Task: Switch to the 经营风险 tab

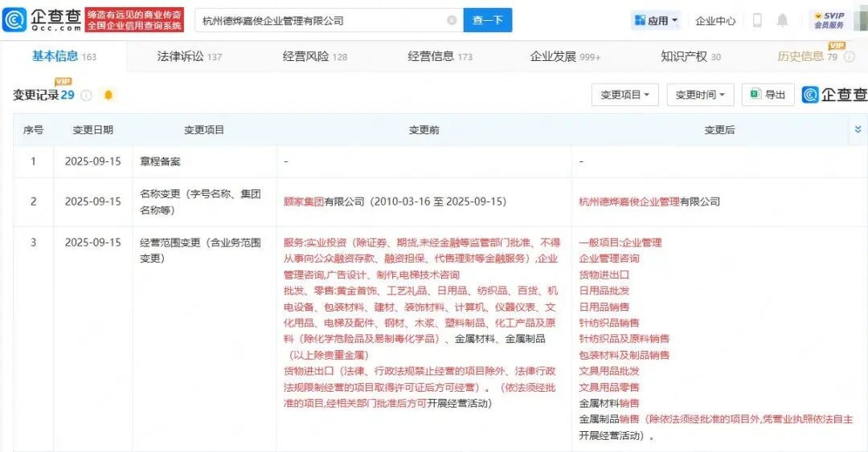Action: click(315, 56)
